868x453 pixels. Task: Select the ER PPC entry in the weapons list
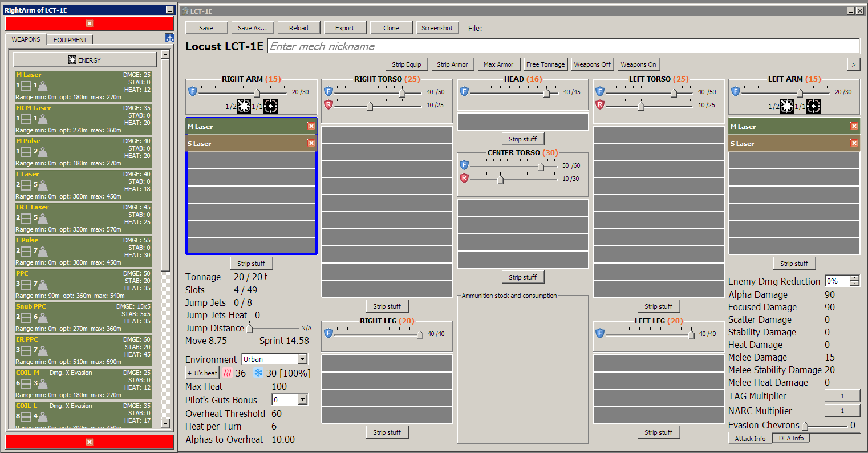click(x=83, y=350)
